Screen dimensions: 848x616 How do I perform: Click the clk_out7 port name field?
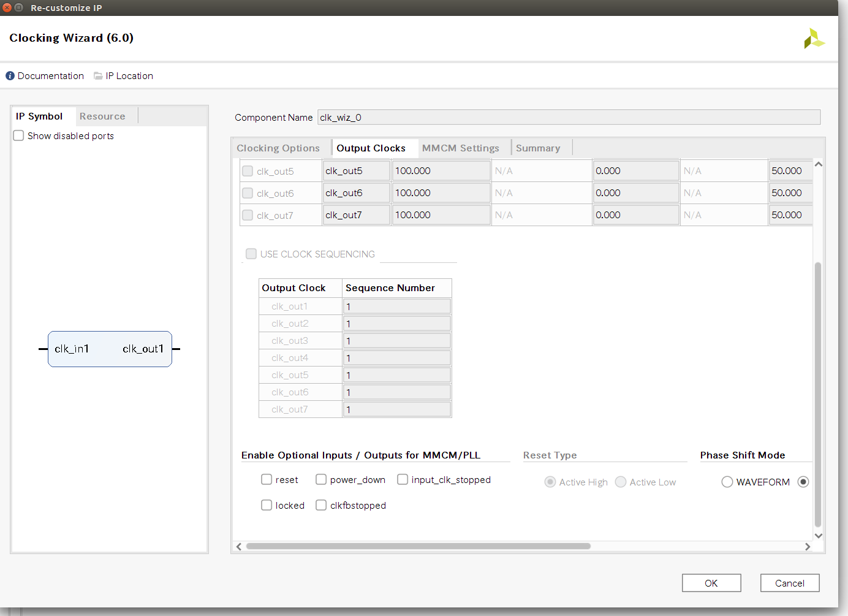357,215
